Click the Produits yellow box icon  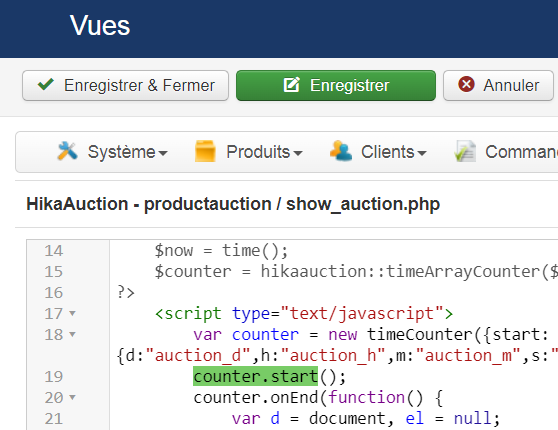pyautogui.click(x=205, y=151)
